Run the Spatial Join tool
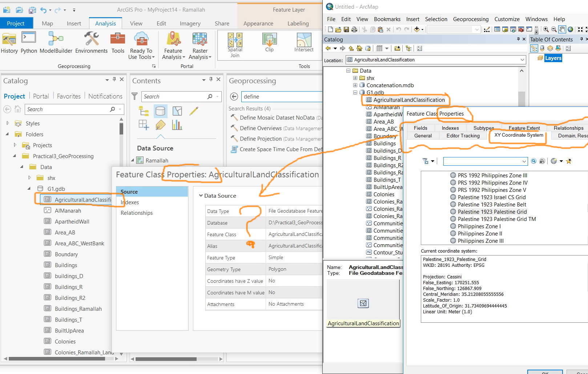 [235, 45]
